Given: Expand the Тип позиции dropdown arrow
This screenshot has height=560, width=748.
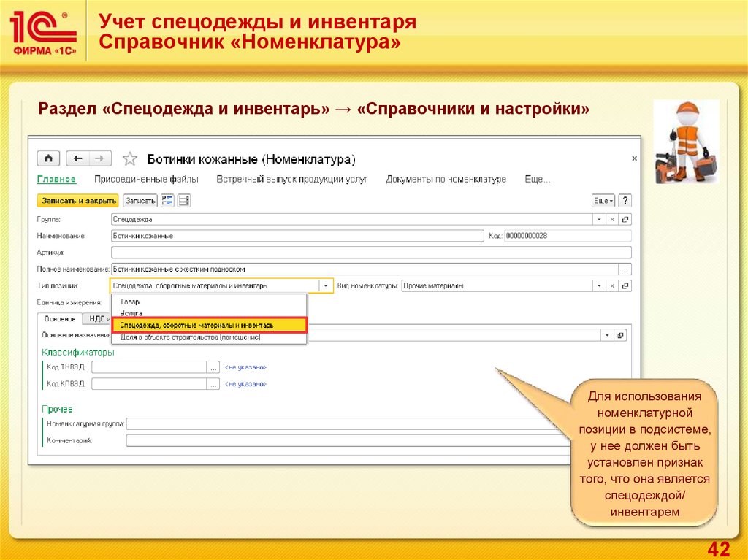Looking at the screenshot, I should pyautogui.click(x=327, y=286).
